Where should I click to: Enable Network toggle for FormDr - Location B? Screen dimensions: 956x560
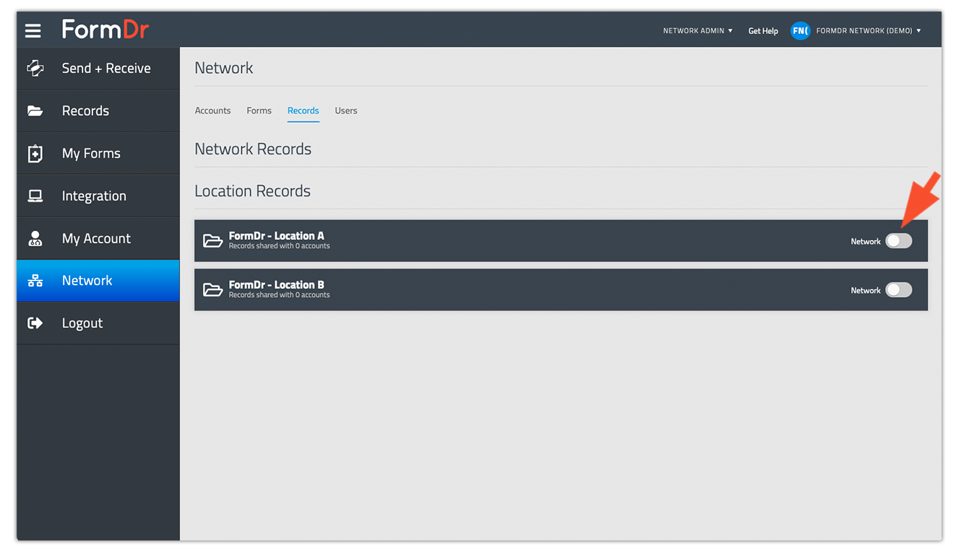pos(899,290)
